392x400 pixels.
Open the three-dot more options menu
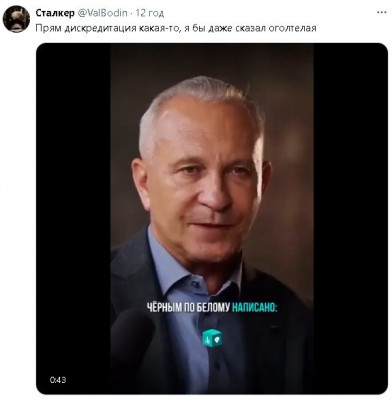tap(382, 13)
